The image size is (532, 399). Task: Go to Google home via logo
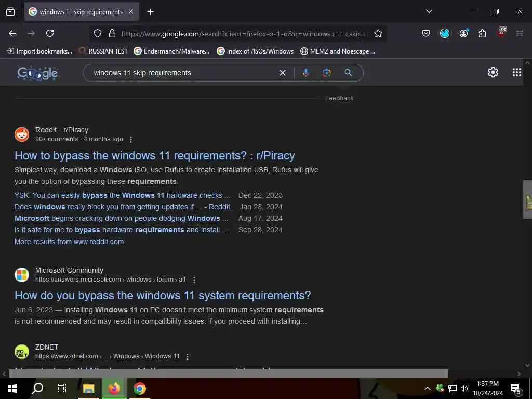tap(37, 73)
